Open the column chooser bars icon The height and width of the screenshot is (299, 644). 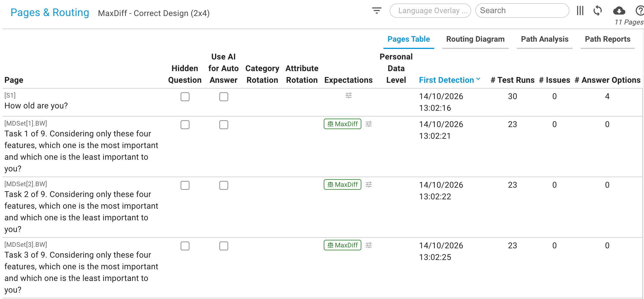coord(580,11)
